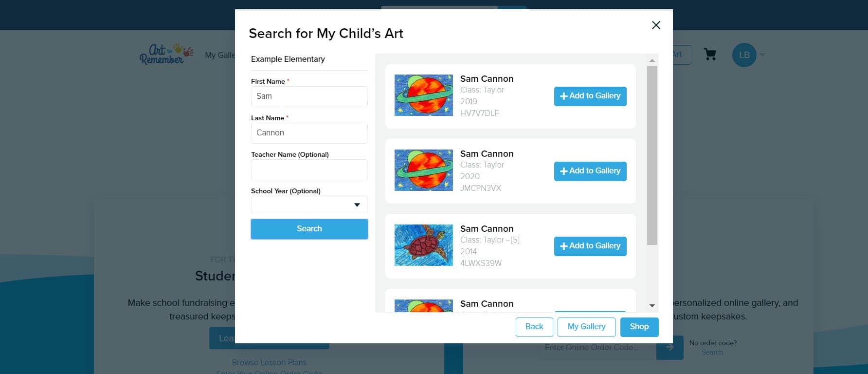
Task: Click the Back button
Action: coord(534,327)
